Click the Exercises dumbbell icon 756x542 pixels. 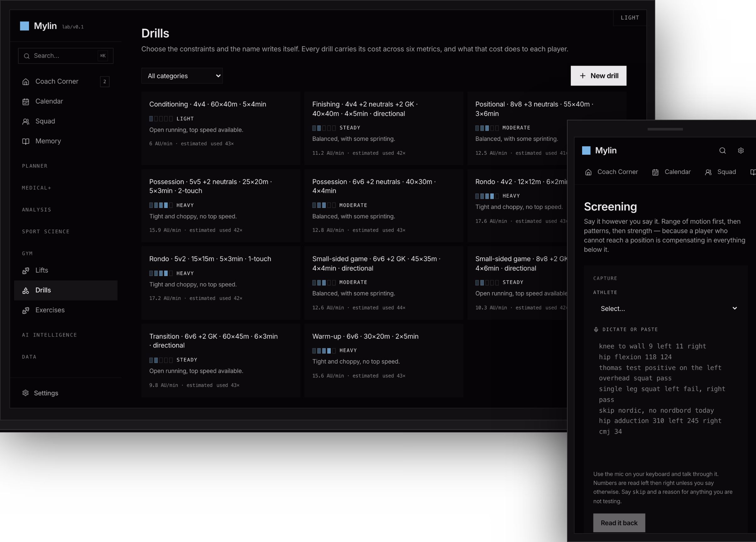coord(26,310)
